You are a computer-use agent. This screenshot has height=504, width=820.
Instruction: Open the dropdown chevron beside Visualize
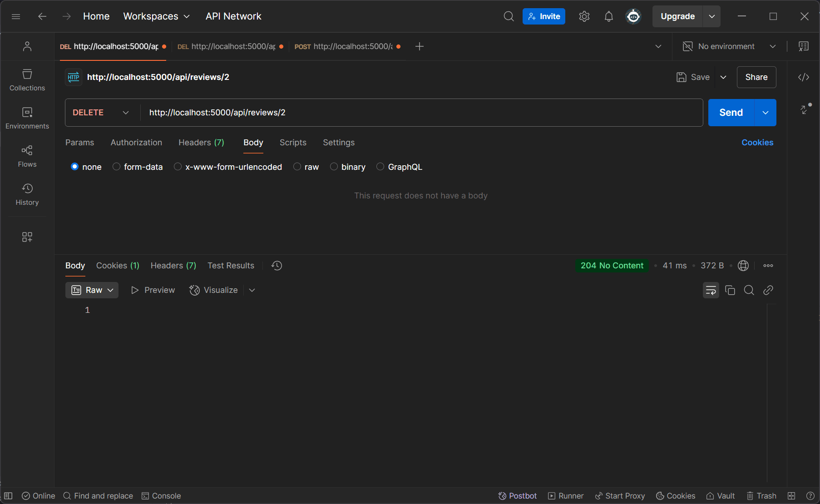click(252, 290)
